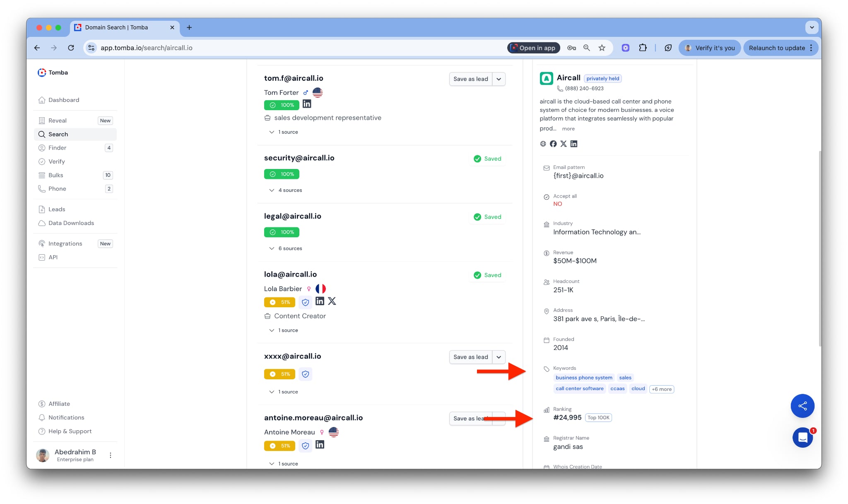Expand 4 sources under security@aircall.io
The height and width of the screenshot is (504, 848).
pyautogui.click(x=286, y=190)
